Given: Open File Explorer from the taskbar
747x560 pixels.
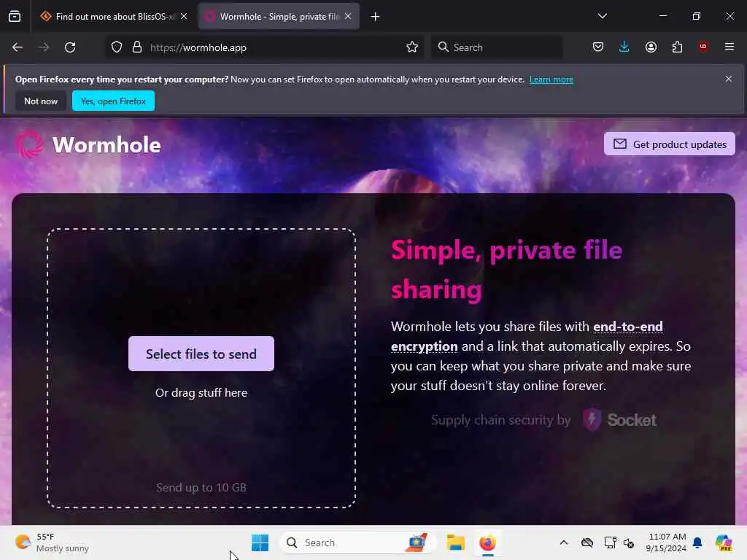Looking at the screenshot, I should (455, 542).
